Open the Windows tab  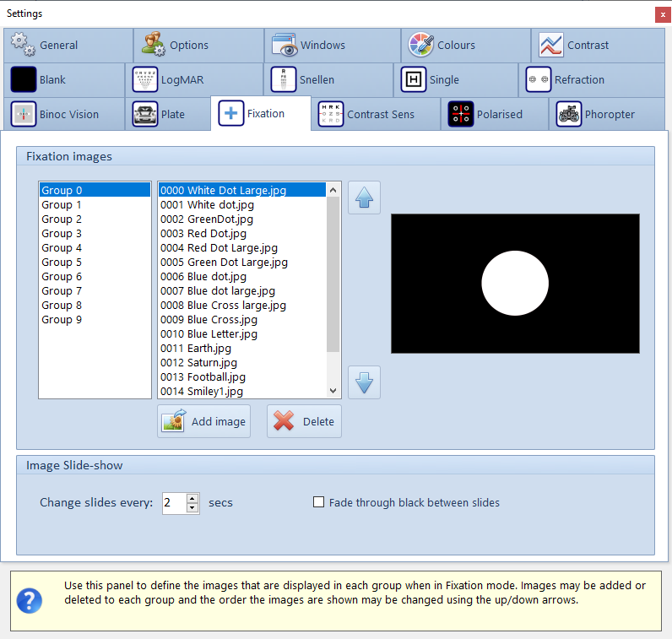(x=322, y=45)
